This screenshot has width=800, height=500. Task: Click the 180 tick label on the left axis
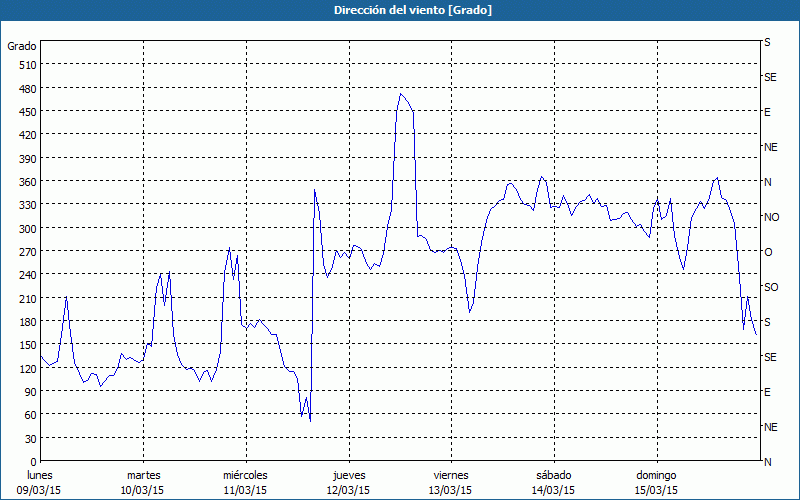[x=24, y=322]
